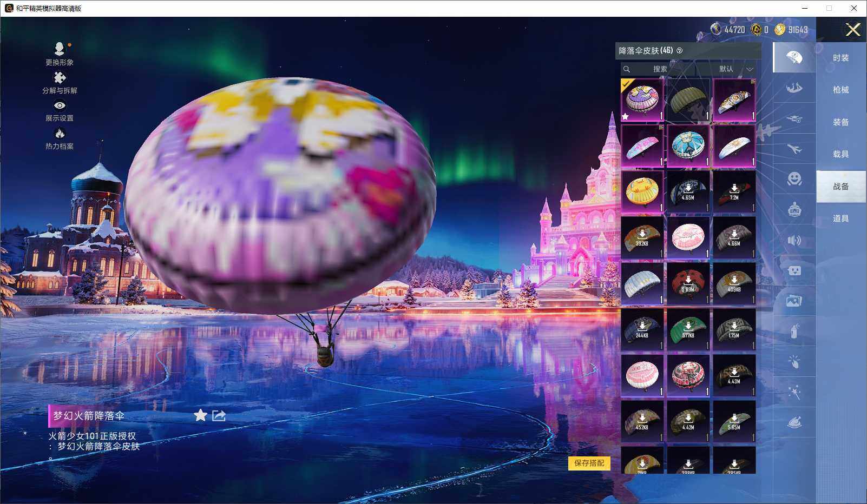This screenshot has width=867, height=504.
Task: Download the 4.66M grey parachute skin
Action: click(734, 237)
